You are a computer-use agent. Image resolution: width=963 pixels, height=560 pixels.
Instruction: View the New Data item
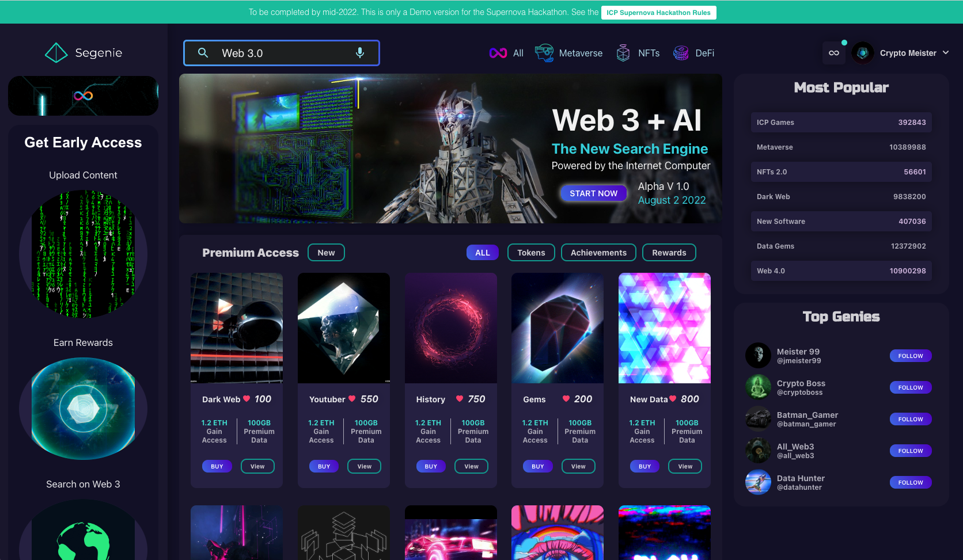(685, 466)
